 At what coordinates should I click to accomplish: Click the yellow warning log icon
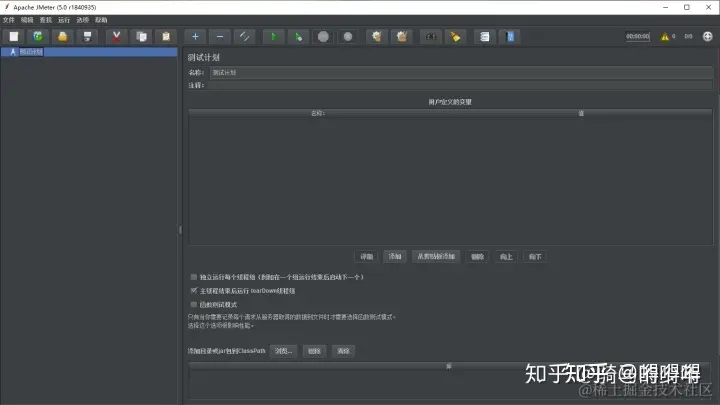pyautogui.click(x=665, y=37)
